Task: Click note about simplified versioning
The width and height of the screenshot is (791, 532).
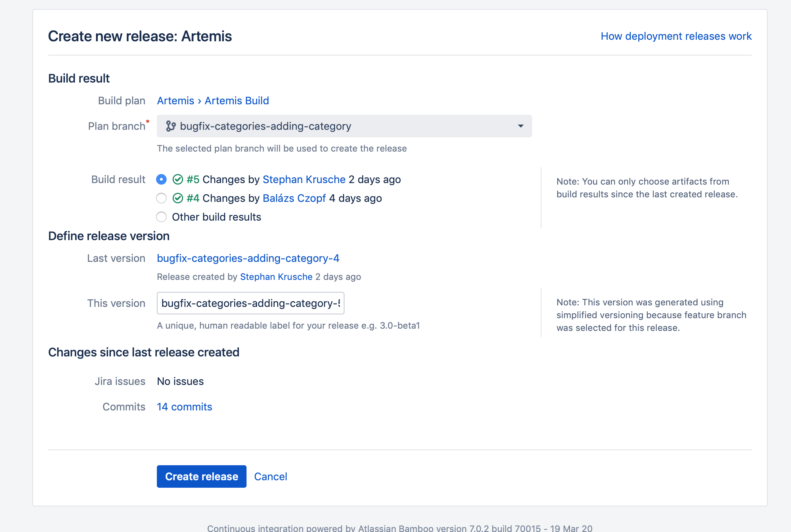Action: click(651, 315)
